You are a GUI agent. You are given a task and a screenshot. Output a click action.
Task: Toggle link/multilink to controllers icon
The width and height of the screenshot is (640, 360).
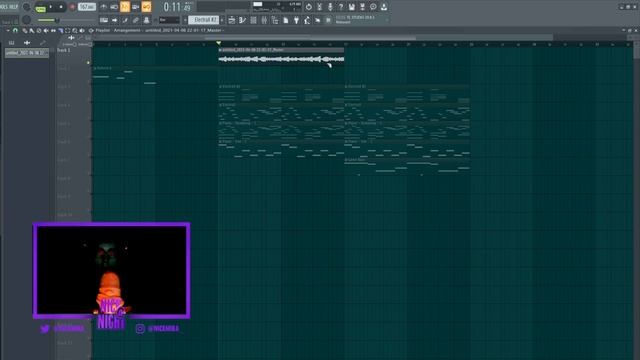[x=136, y=20]
